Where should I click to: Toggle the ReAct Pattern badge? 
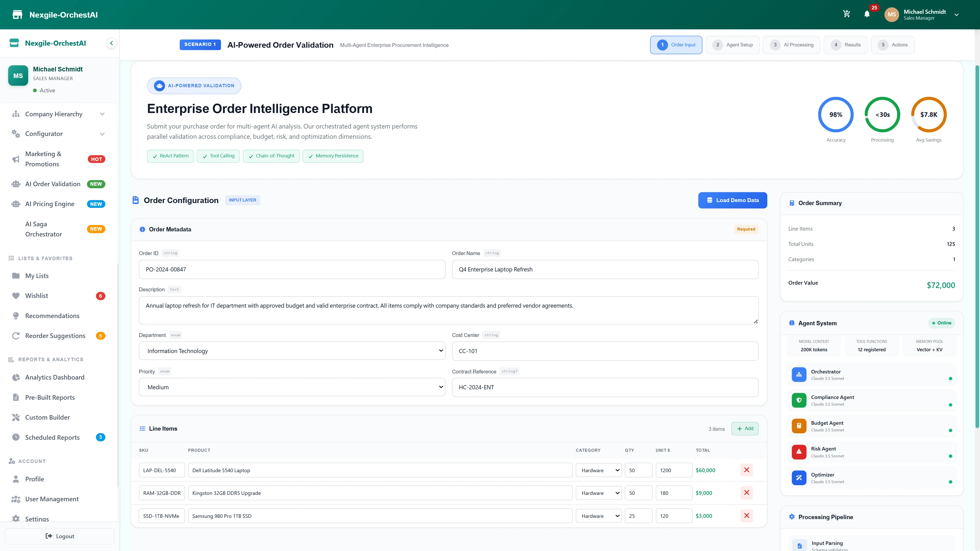pos(170,156)
